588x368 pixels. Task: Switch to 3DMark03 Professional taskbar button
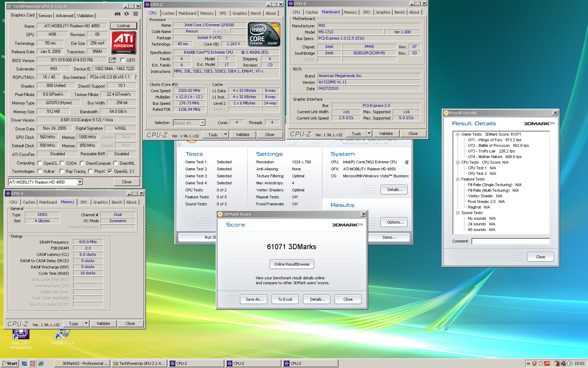tap(82, 363)
